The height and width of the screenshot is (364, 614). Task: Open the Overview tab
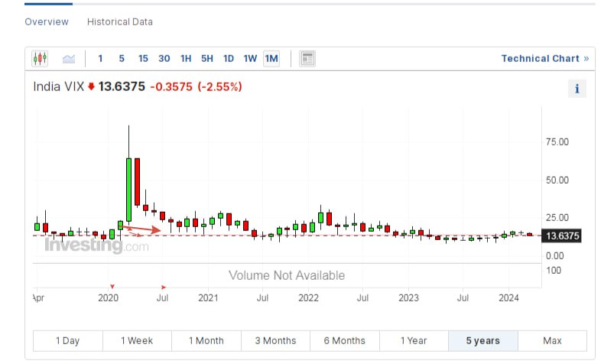47,22
